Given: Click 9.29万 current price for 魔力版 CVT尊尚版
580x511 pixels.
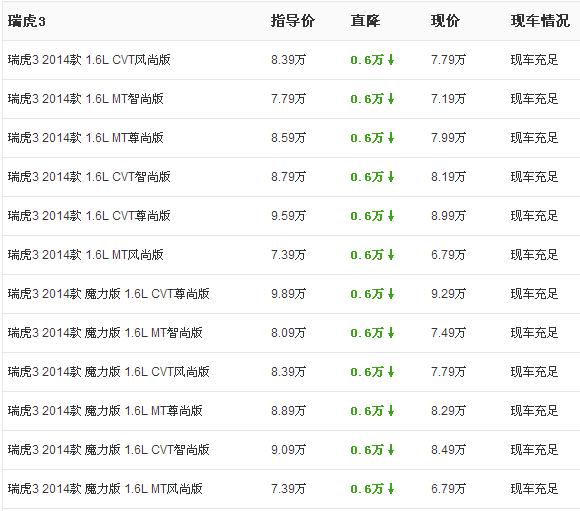Looking at the screenshot, I should click(448, 294).
